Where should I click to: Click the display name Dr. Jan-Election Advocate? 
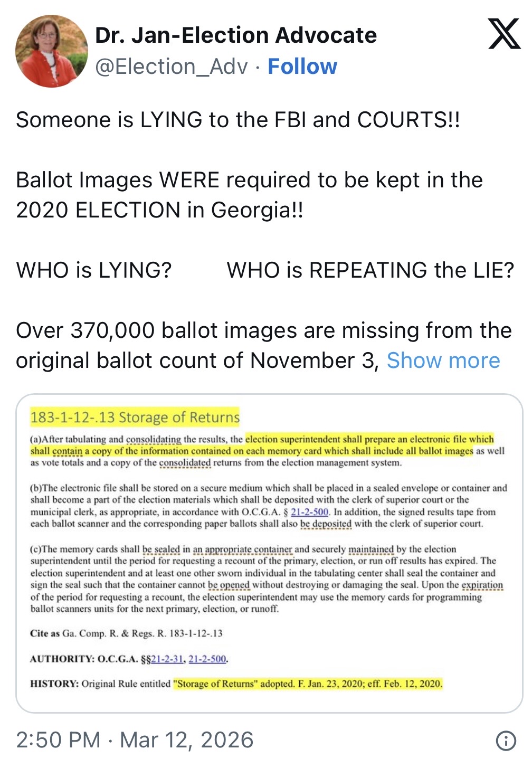pyautogui.click(x=236, y=35)
